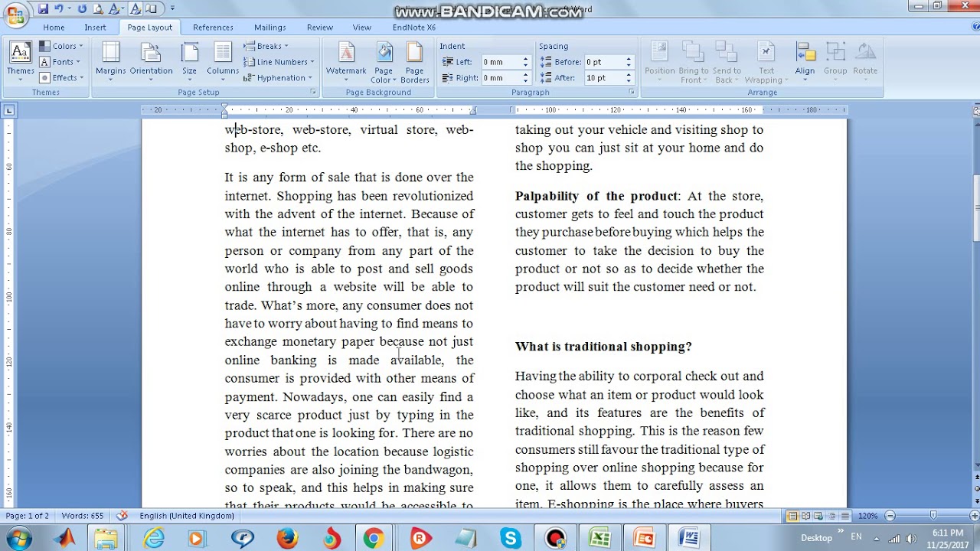Save the document from quick access toolbar
The width and height of the screenshot is (980, 551).
click(x=43, y=9)
